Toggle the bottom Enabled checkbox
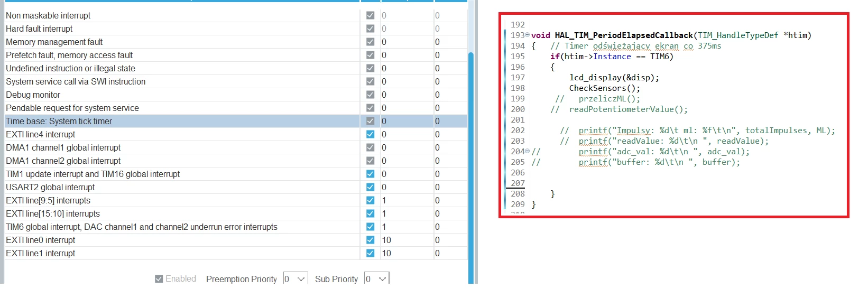 point(159,278)
